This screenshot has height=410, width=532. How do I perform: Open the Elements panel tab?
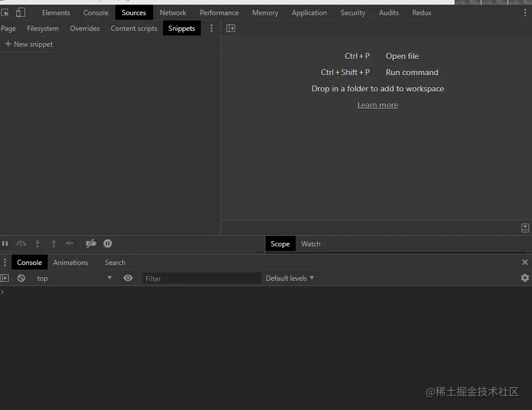(56, 13)
